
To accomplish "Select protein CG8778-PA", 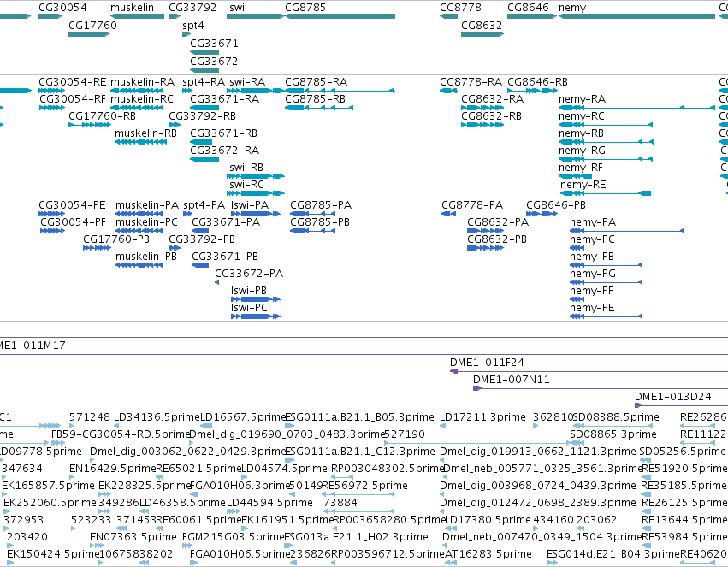I will [449, 214].
